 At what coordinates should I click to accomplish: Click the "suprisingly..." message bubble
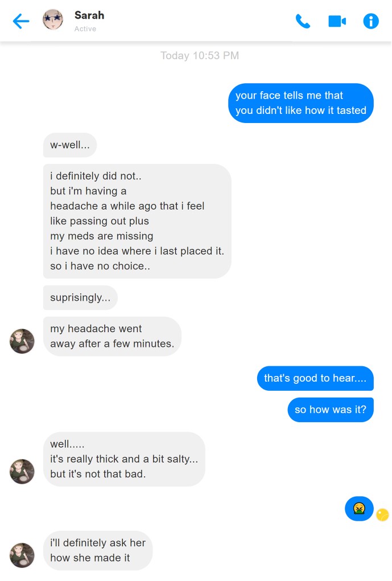pyautogui.click(x=80, y=298)
